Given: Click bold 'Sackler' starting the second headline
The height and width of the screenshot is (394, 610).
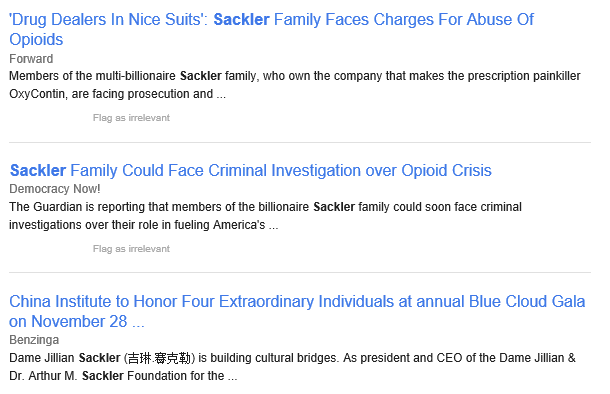Looking at the screenshot, I should 38,170.
